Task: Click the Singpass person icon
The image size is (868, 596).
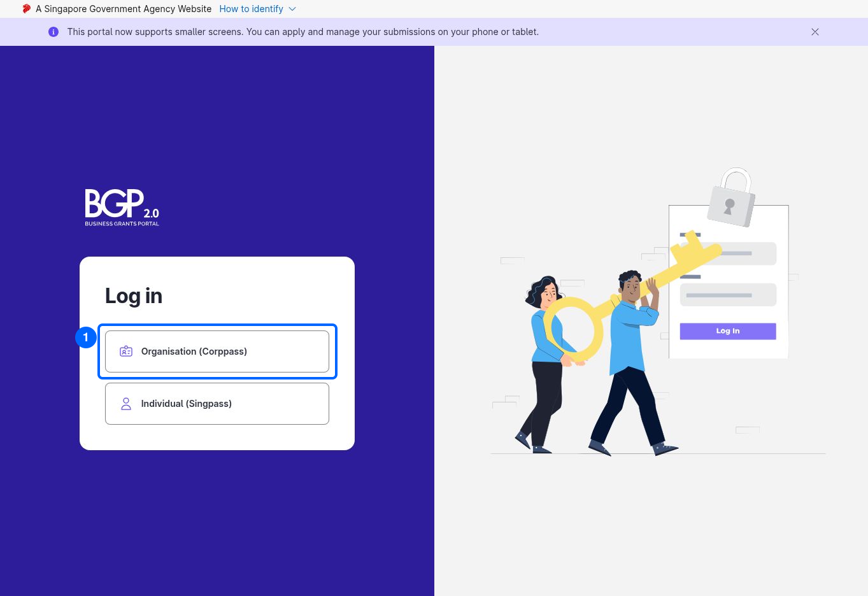Action: pyautogui.click(x=126, y=404)
